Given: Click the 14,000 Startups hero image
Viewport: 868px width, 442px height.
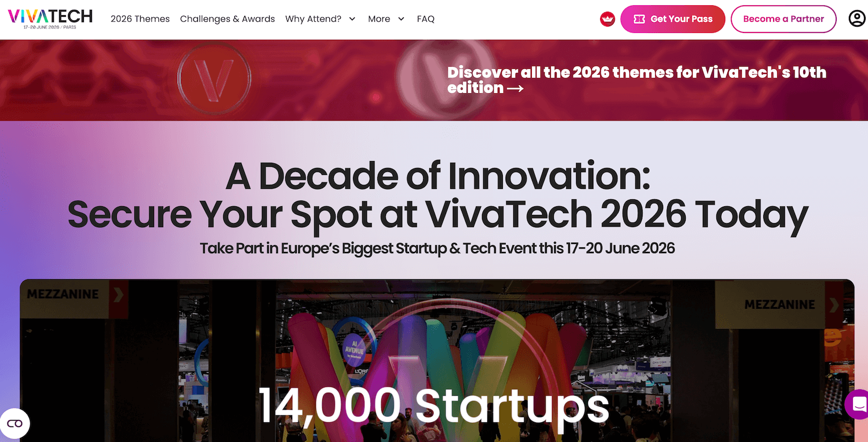Looking at the screenshot, I should pos(437,359).
